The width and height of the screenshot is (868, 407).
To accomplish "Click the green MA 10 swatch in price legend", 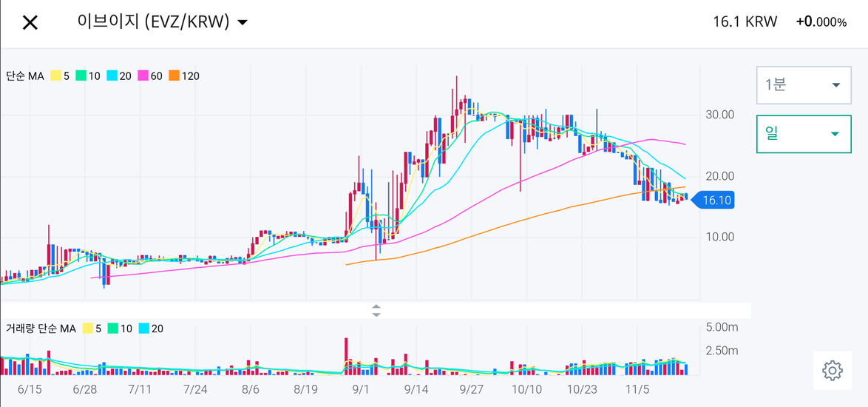I will tap(81, 76).
